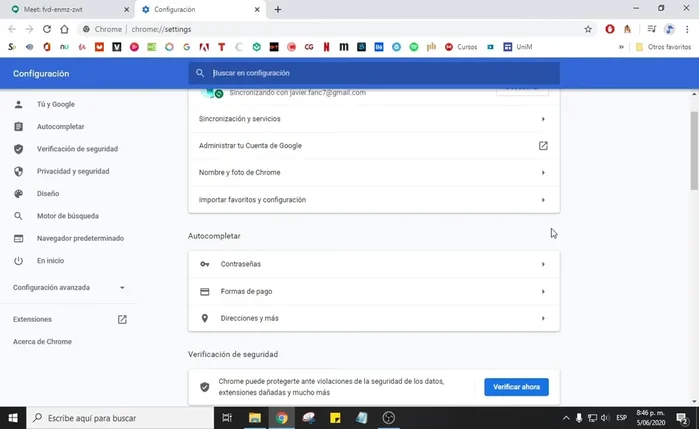Screen dimensions: 699x429
Task: Expand Importar favoritos y configuración arrow
Action: [x=543, y=200]
